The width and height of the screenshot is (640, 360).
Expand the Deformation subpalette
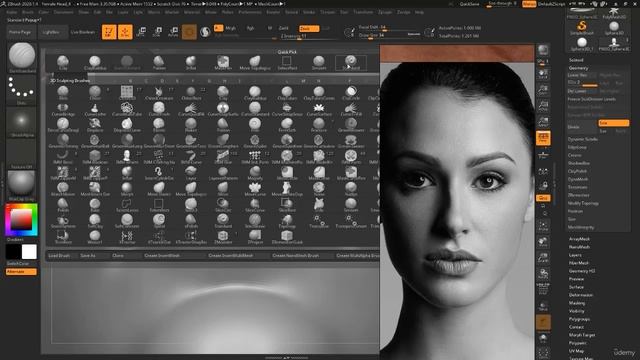[x=581, y=295]
